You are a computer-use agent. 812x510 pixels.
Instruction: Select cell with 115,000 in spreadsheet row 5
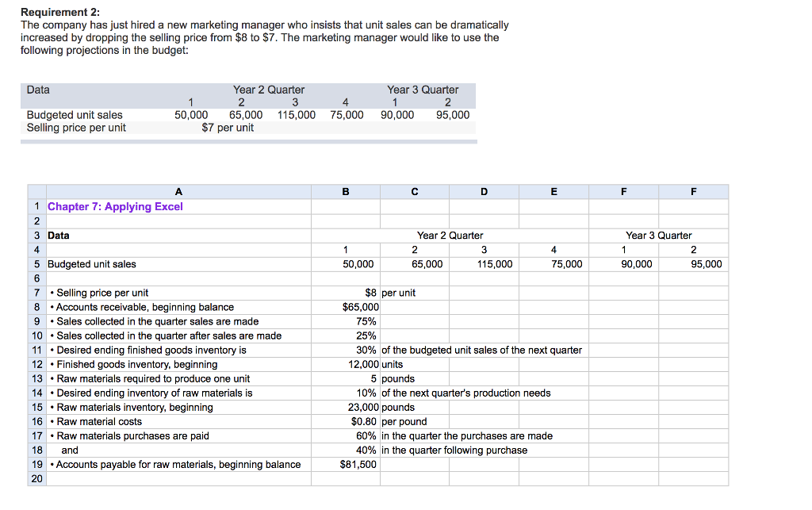tap(485, 264)
